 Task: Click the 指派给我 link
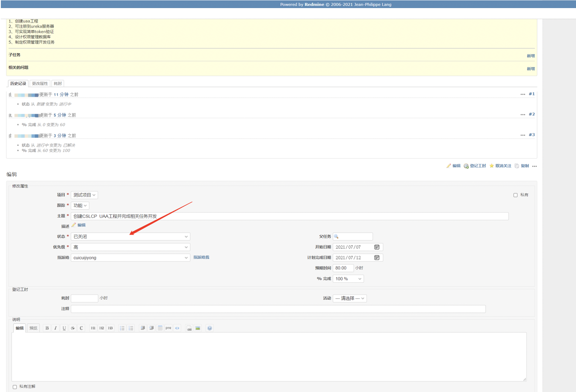[201, 258]
